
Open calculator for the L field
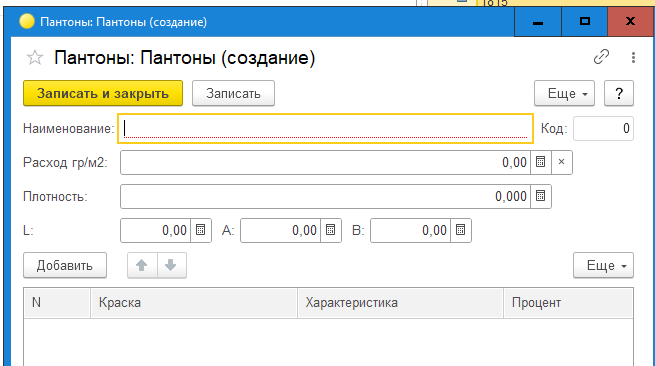[x=201, y=230]
